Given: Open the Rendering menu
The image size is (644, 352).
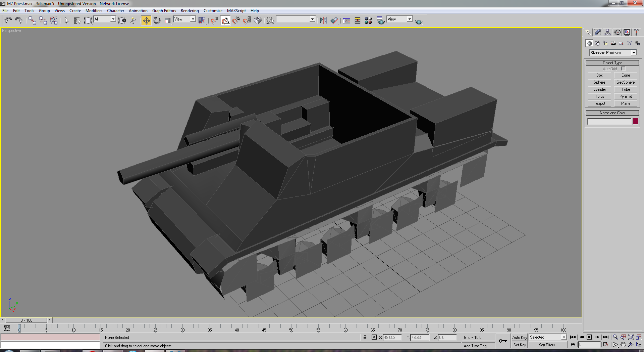Looking at the screenshot, I should 190,11.
